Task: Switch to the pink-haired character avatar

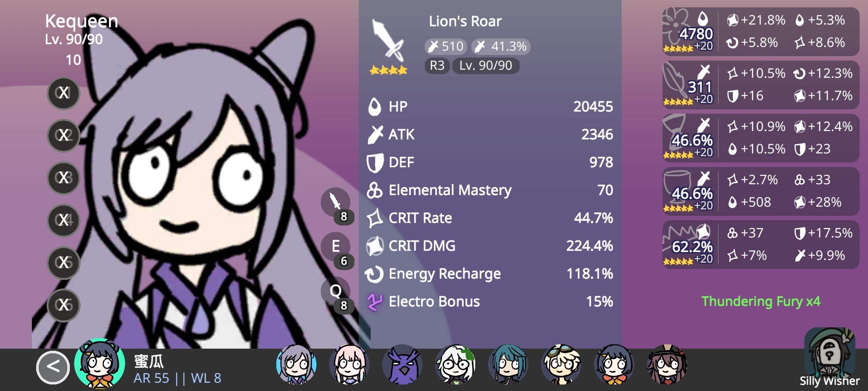Action: click(349, 364)
